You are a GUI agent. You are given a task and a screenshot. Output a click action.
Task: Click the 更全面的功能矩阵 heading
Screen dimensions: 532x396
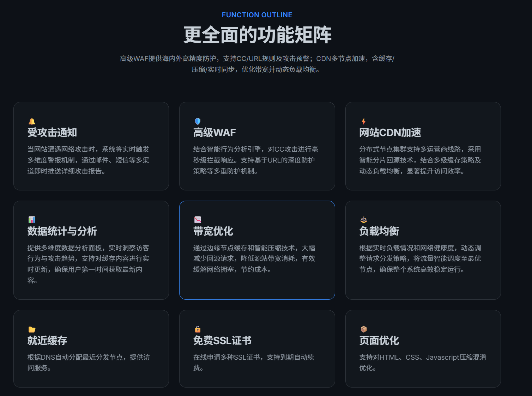257,35
